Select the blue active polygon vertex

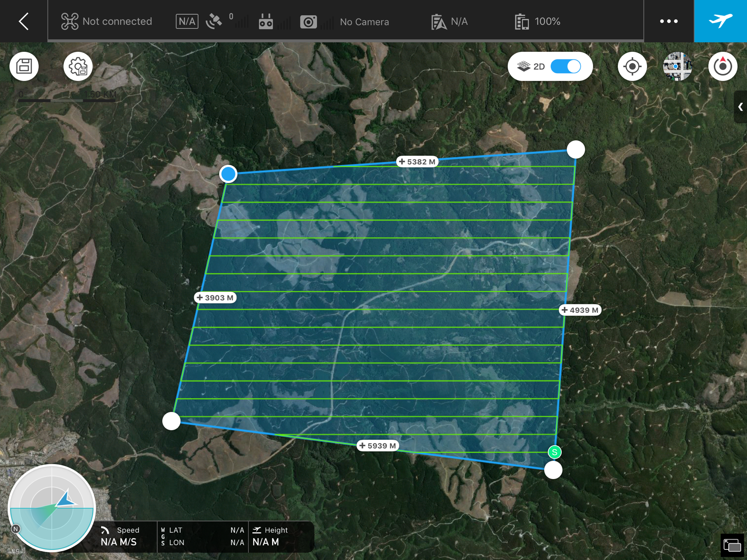pyautogui.click(x=228, y=174)
